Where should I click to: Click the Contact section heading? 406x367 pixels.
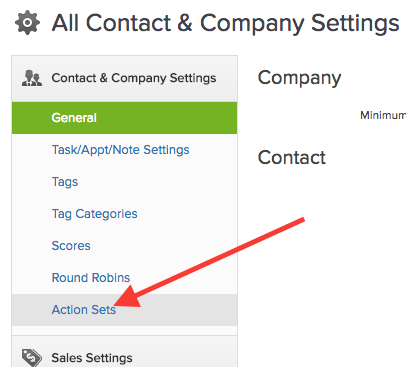coord(292,157)
